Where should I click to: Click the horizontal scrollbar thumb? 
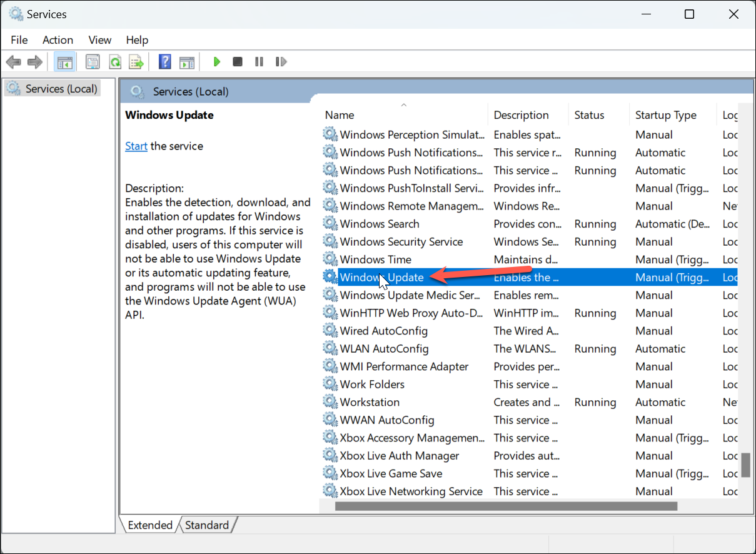coord(506,506)
